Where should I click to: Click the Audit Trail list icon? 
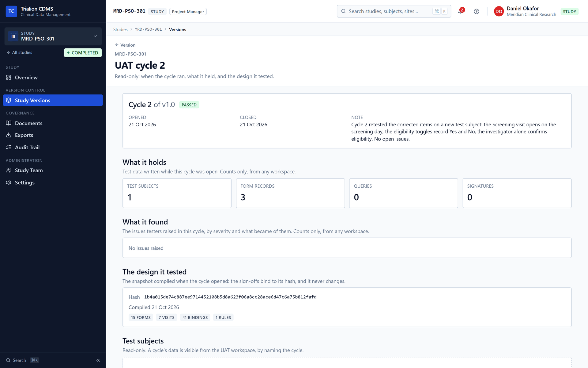click(x=9, y=148)
